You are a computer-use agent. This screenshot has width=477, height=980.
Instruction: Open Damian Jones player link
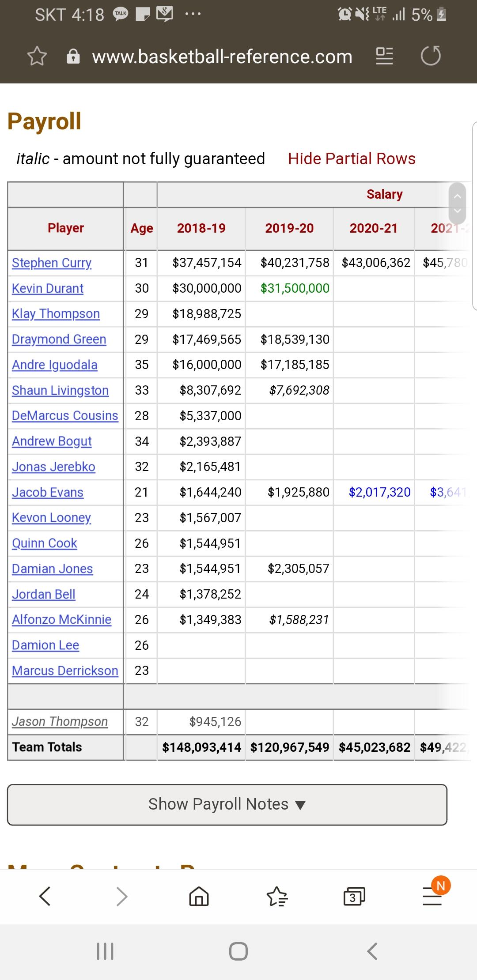(x=53, y=569)
